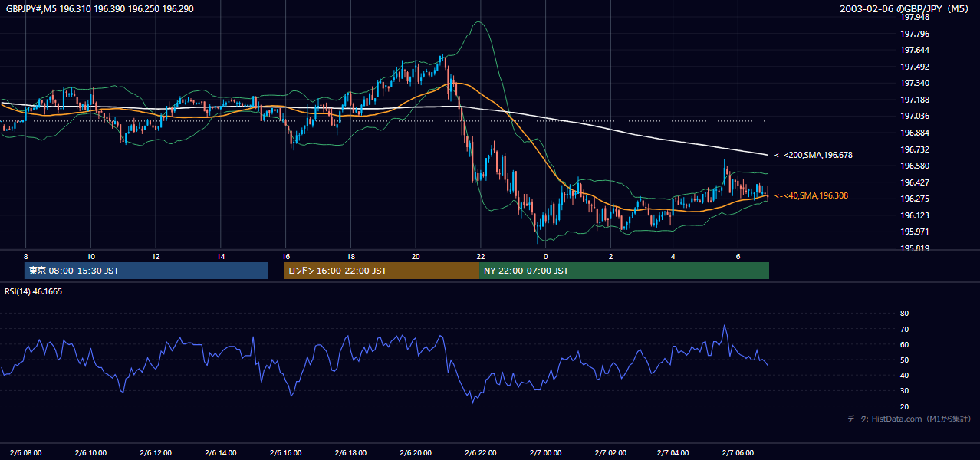Click RSI axis level 30
Image resolution: width=980 pixels, height=460 pixels.
coord(904,391)
